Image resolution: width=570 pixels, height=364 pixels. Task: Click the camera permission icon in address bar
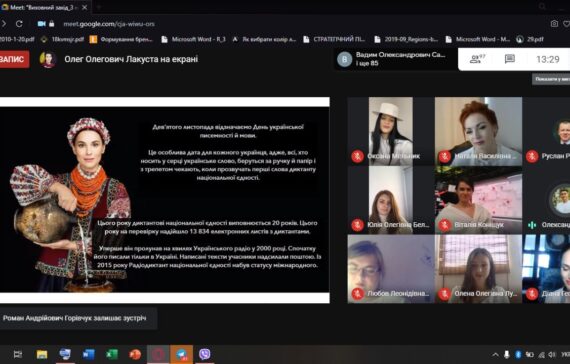[x=41, y=24]
